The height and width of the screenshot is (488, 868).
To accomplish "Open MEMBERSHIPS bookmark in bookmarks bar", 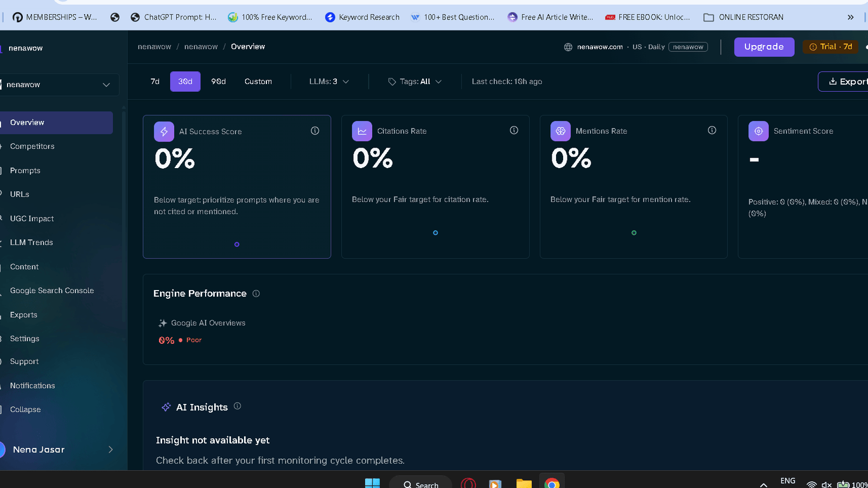I will 55,17.
